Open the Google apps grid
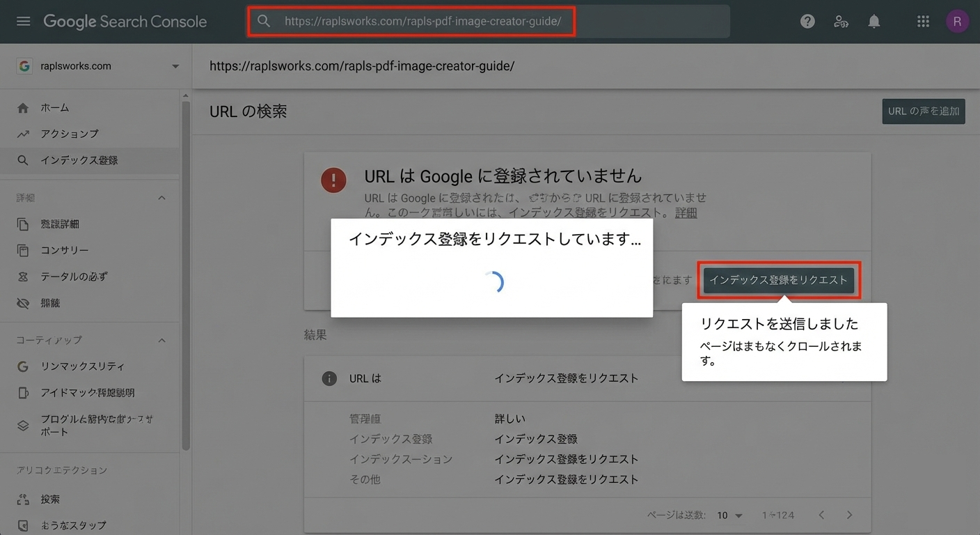The width and height of the screenshot is (980, 535). coord(923,22)
